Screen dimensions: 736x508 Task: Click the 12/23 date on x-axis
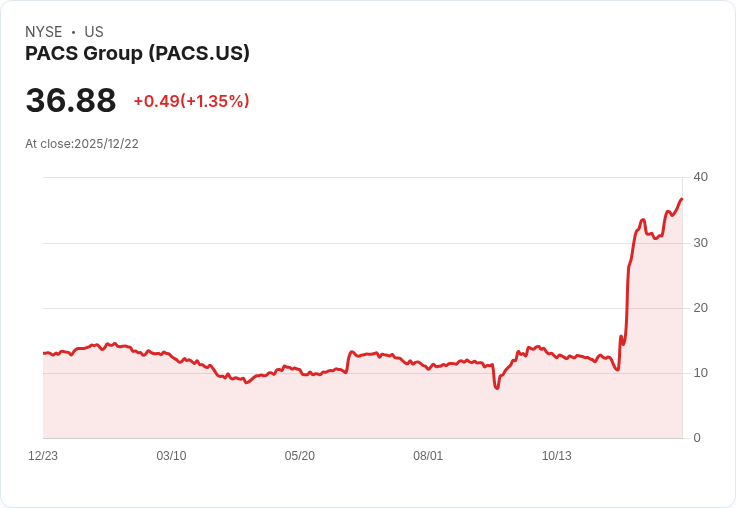[x=43, y=456]
